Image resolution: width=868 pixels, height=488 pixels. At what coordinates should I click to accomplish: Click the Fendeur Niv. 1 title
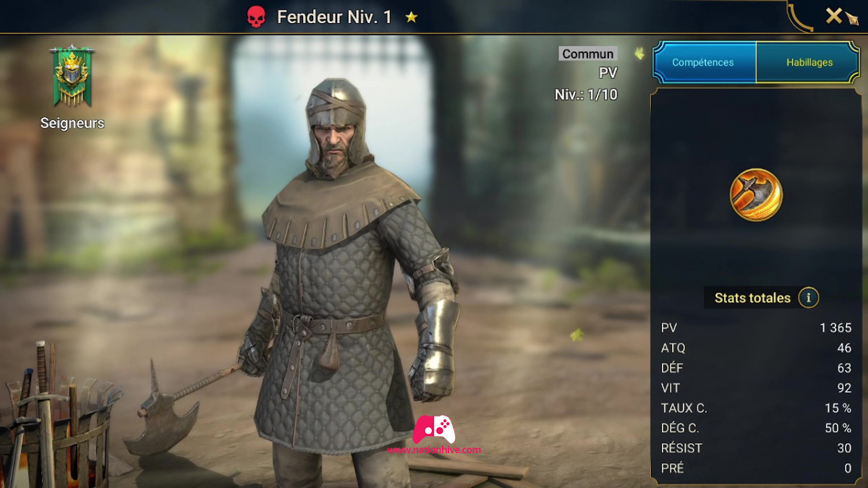point(335,17)
